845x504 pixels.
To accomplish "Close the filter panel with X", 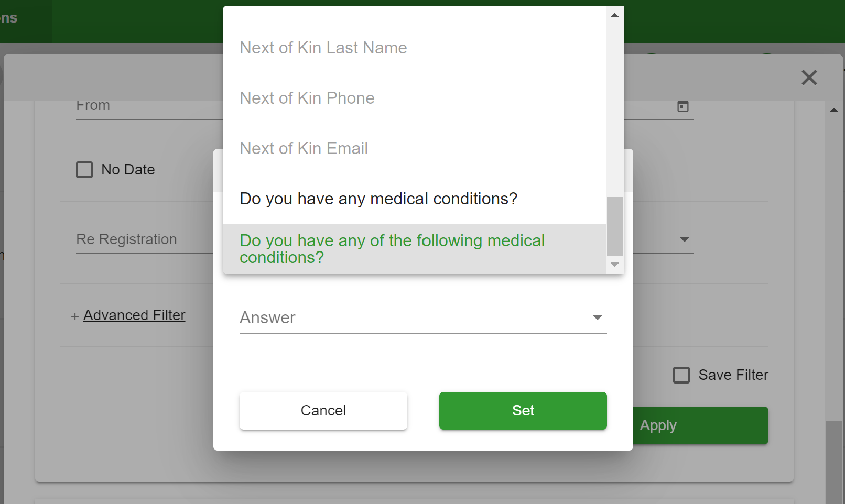I will click(809, 78).
